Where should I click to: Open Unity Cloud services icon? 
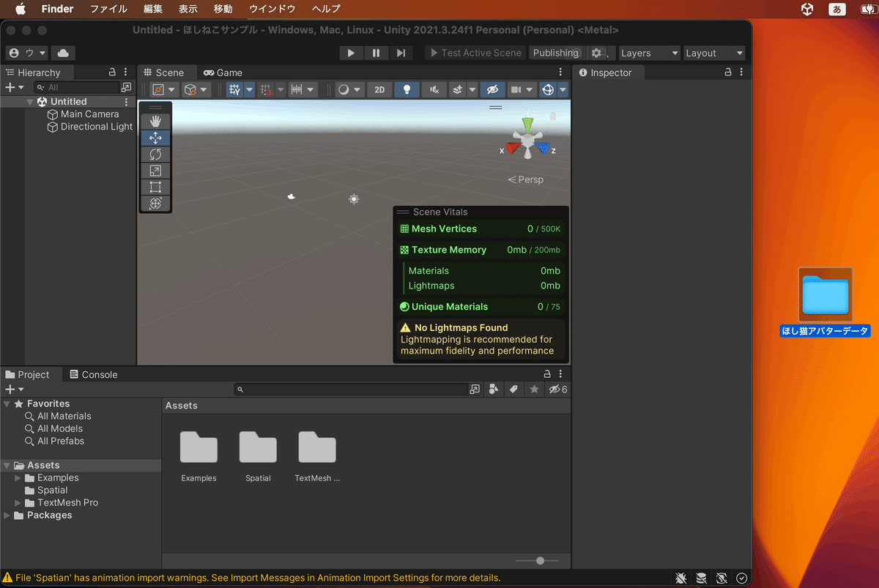[x=63, y=53]
